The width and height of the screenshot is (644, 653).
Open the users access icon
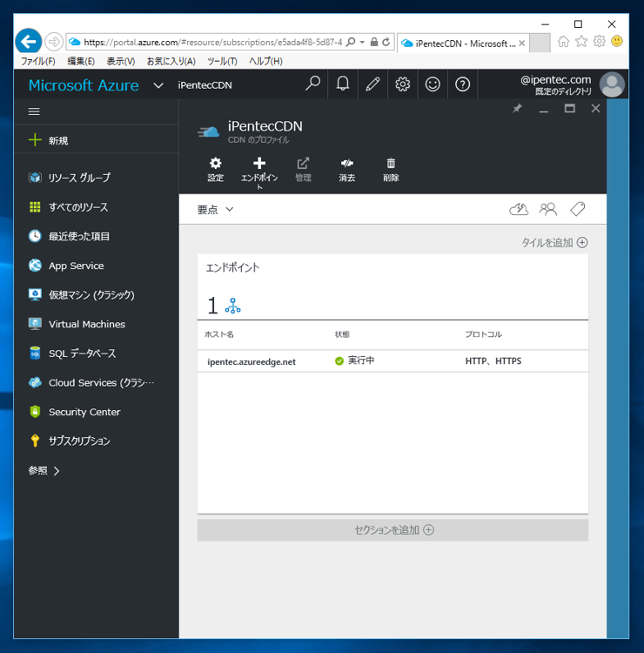click(x=548, y=209)
